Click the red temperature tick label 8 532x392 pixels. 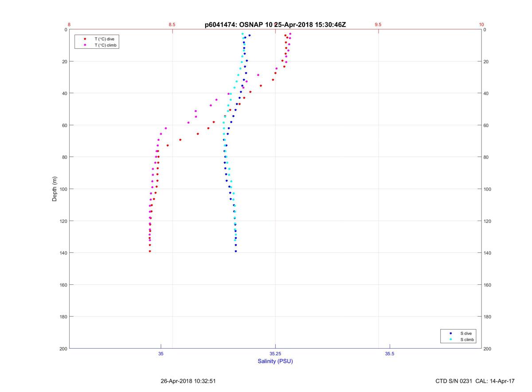69,24
